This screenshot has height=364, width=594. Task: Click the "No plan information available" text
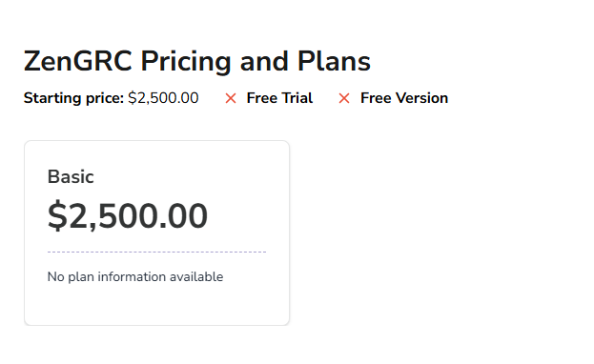(x=135, y=277)
